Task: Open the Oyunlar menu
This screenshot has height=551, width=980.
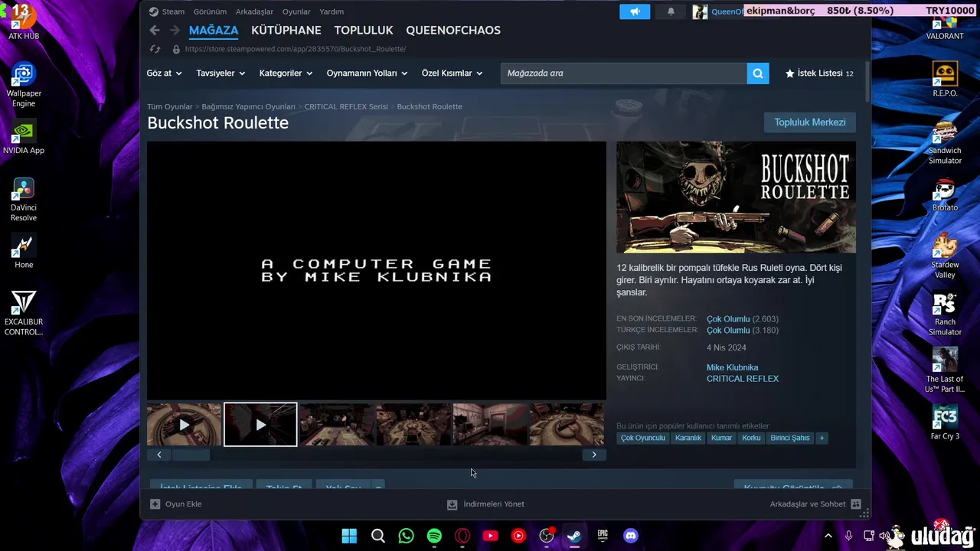Action: click(296, 11)
